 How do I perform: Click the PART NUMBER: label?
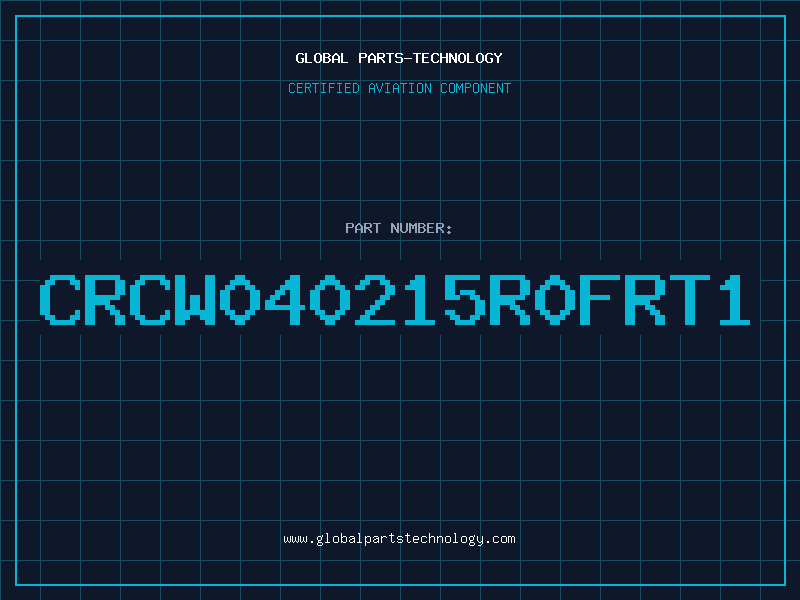[399, 228]
